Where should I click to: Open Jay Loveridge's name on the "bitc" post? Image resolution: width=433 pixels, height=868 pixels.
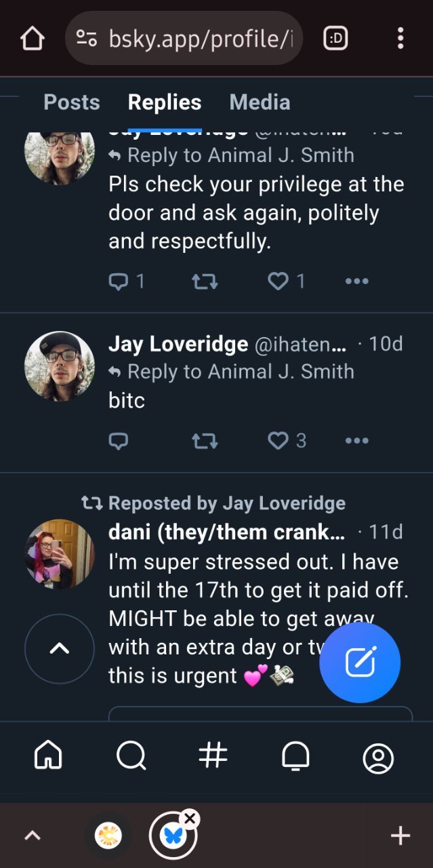(x=178, y=344)
